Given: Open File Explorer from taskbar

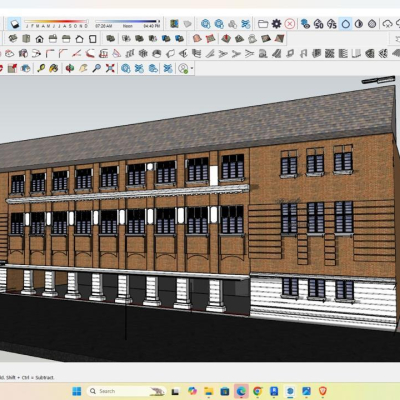Looking at the screenshot, I should (x=209, y=391).
